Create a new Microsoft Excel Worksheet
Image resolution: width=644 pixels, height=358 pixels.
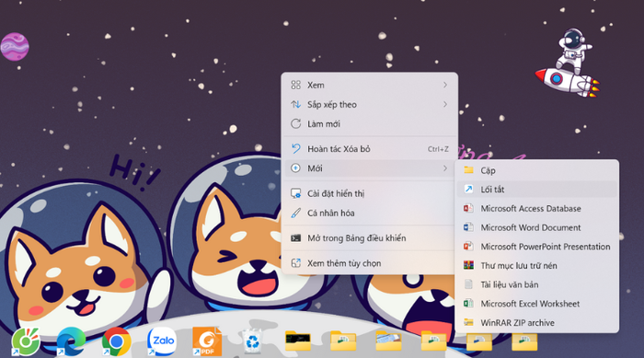point(536,304)
